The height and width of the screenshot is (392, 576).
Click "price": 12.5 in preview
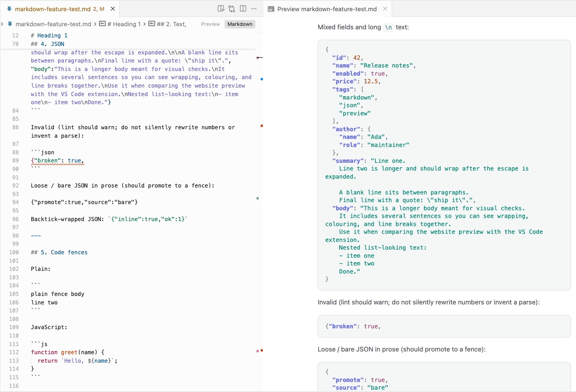(x=356, y=81)
